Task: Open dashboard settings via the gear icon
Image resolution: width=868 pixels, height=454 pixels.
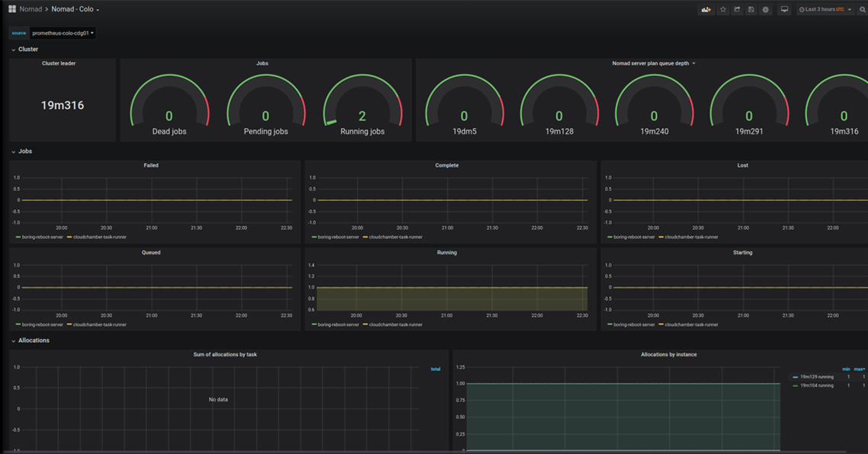Action: coord(766,9)
